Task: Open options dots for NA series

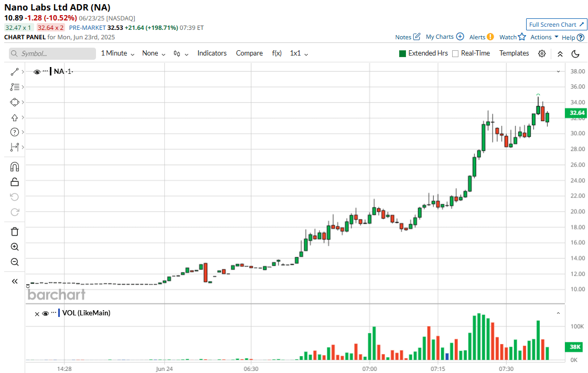Action: coord(46,71)
